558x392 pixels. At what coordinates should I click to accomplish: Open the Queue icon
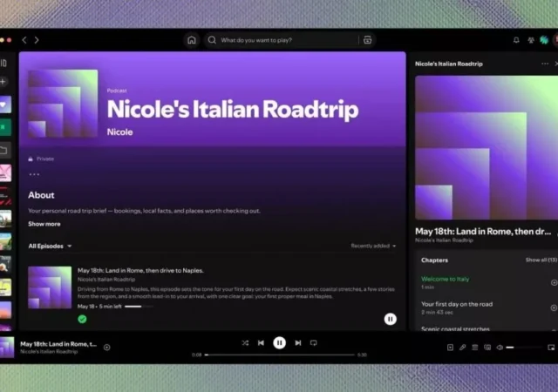pos(474,348)
